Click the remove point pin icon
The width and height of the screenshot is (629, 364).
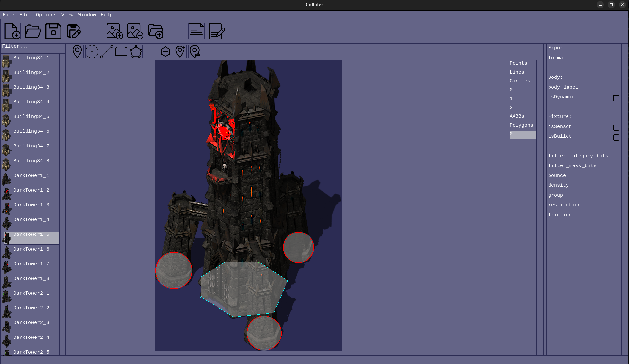(195, 52)
